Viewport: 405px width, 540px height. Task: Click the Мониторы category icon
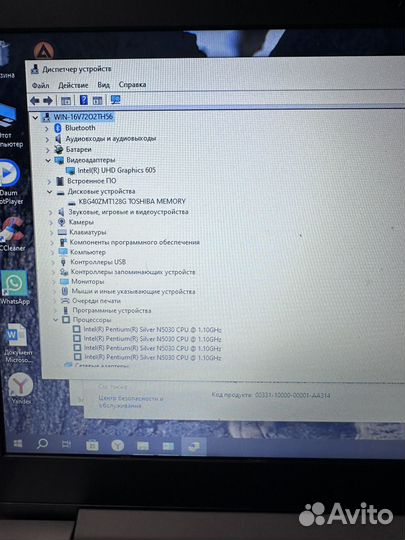coord(64,282)
